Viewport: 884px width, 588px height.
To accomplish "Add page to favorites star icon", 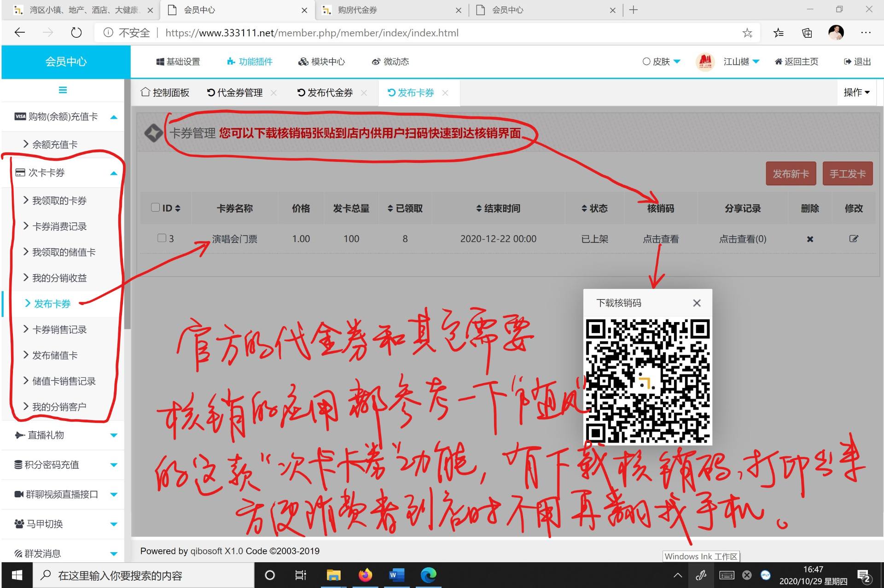I will point(747,33).
